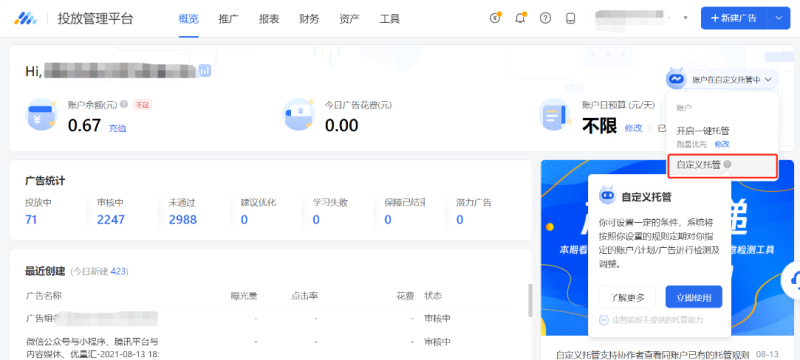Open the 报表 tab
This screenshot has width=800, height=360.
pyautogui.click(x=269, y=19)
